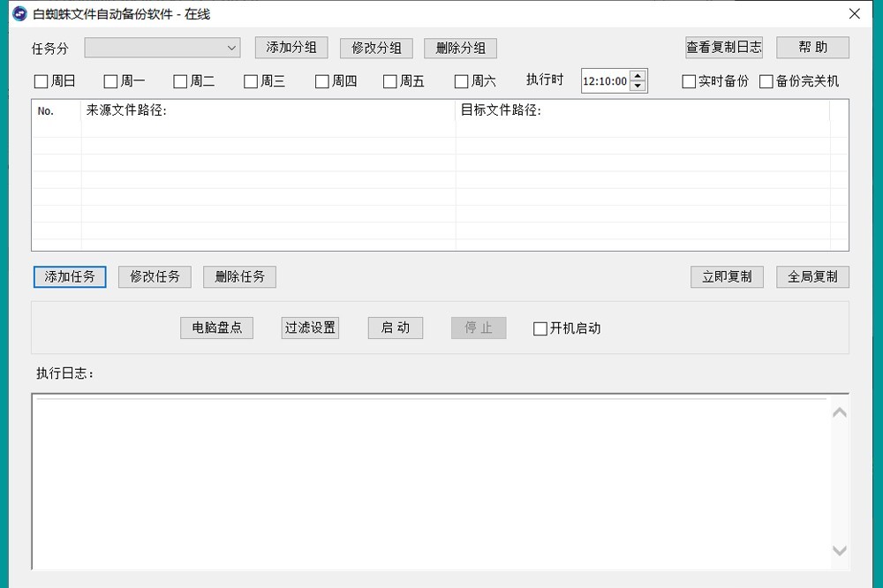Open the 帮助 help button

[812, 48]
